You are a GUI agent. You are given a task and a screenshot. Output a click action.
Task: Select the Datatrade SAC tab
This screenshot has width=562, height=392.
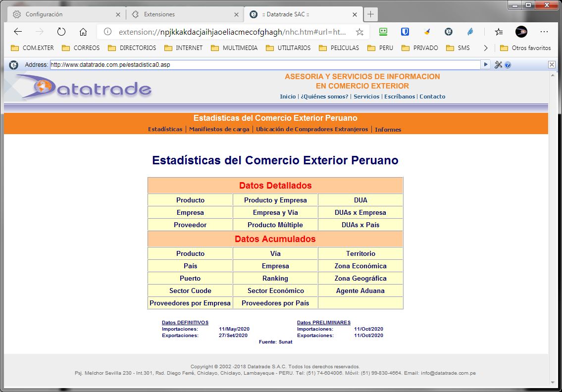[303, 14]
